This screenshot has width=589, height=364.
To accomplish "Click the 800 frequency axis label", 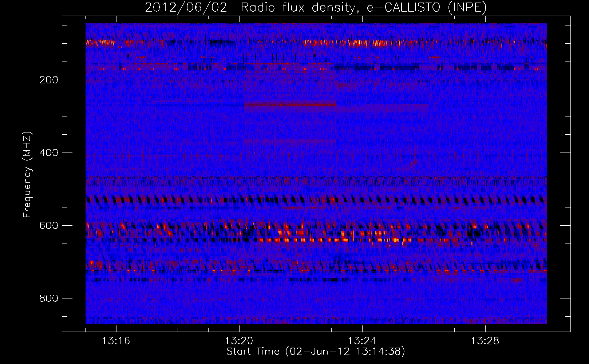I will click(x=49, y=298).
